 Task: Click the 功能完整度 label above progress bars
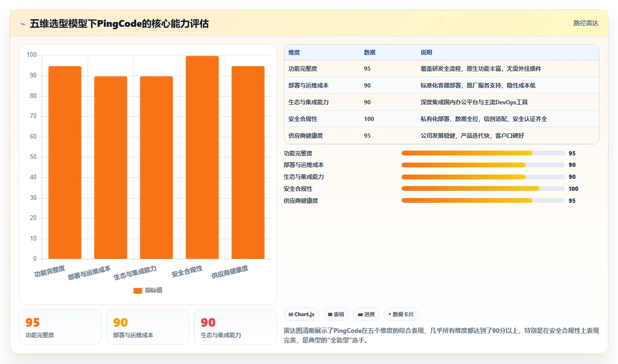click(x=298, y=154)
